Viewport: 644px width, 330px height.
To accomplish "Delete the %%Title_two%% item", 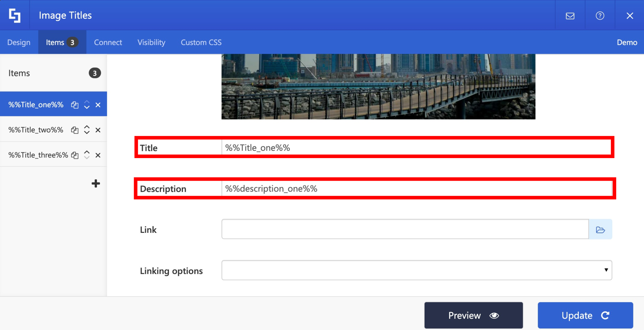I will click(x=98, y=130).
